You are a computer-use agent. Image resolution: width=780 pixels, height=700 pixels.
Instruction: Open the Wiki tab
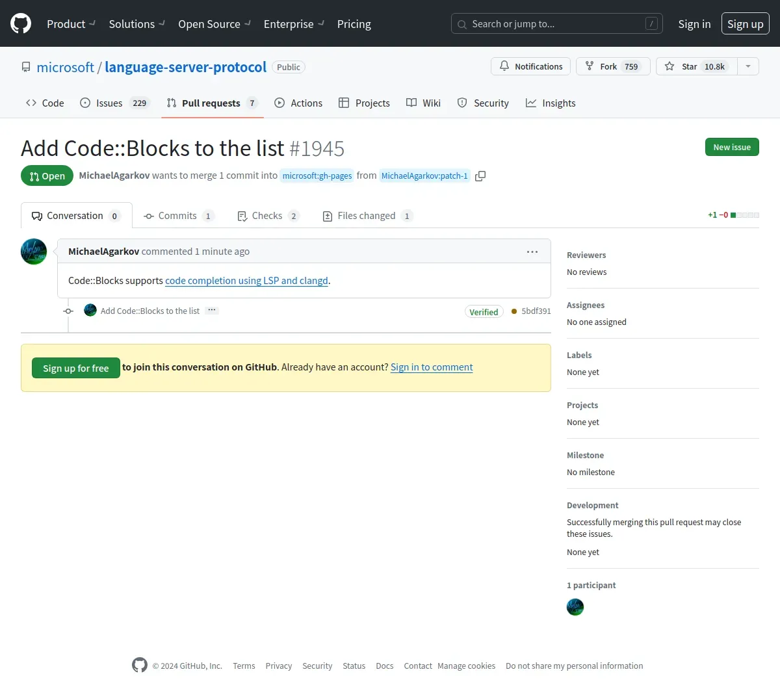tap(424, 103)
